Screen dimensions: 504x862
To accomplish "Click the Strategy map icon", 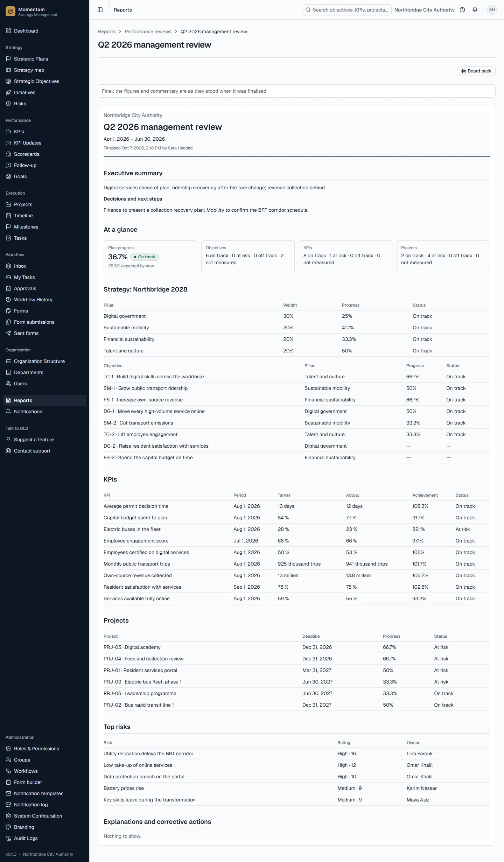I will (8, 70).
